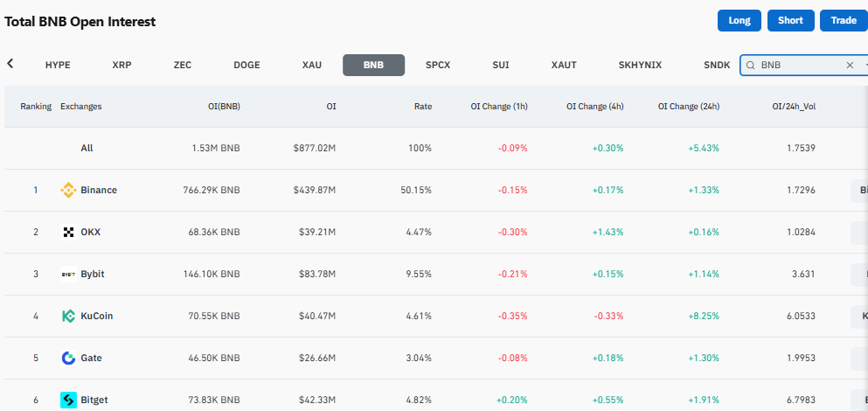Click the blue Short button
Screen dimensions: 868x411
[790, 20]
